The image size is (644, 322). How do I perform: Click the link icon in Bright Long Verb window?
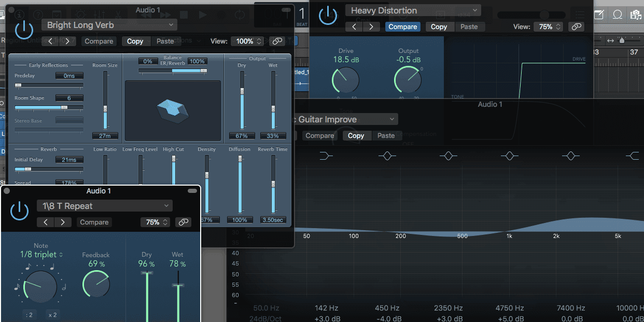pos(277,40)
